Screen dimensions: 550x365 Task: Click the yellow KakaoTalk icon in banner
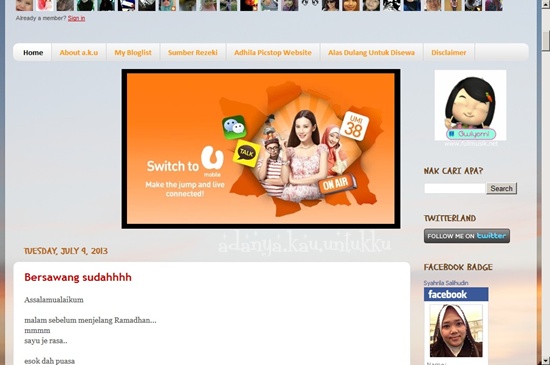(x=246, y=153)
